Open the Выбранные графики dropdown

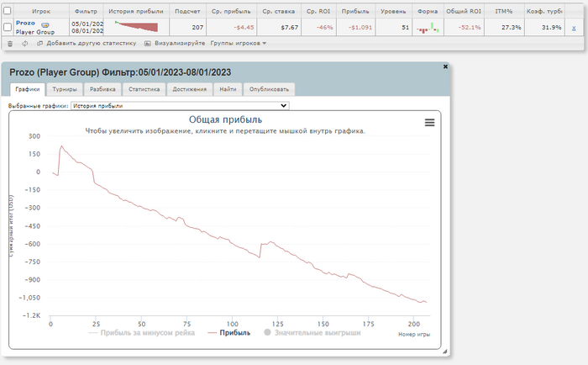(x=180, y=106)
